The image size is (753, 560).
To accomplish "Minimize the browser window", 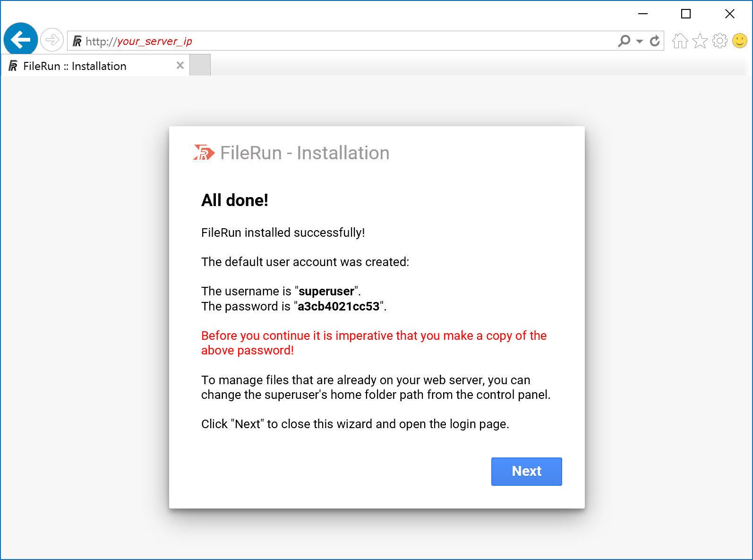I will point(642,14).
